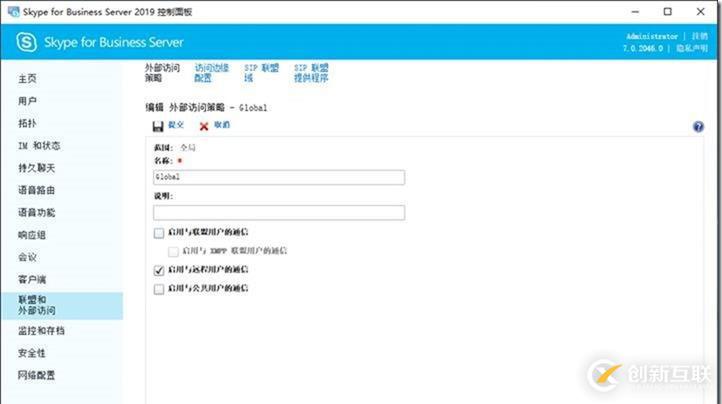
Task: Click the empty 说明 description field
Action: (x=279, y=213)
